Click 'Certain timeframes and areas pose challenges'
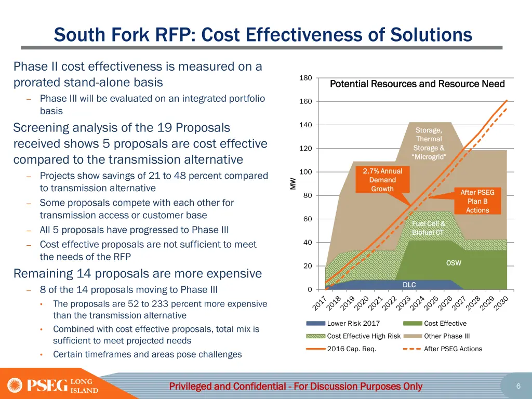This screenshot has height=399, width=532. coord(147,354)
